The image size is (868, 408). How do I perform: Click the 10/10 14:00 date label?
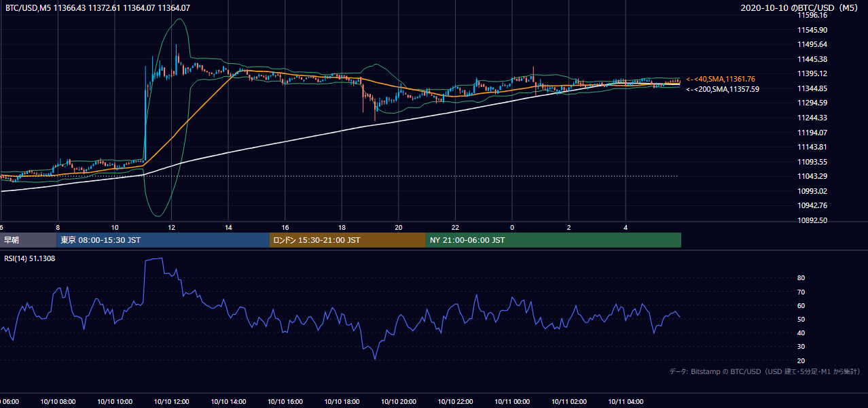pyautogui.click(x=228, y=402)
